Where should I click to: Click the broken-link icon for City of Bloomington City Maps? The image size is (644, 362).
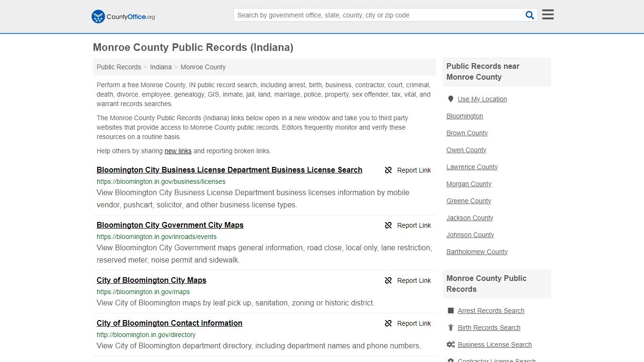388,280
